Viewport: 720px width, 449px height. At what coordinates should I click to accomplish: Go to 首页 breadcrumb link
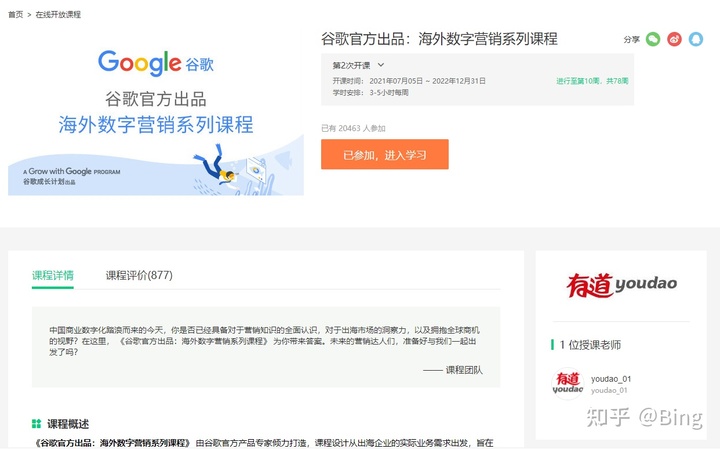point(16,15)
